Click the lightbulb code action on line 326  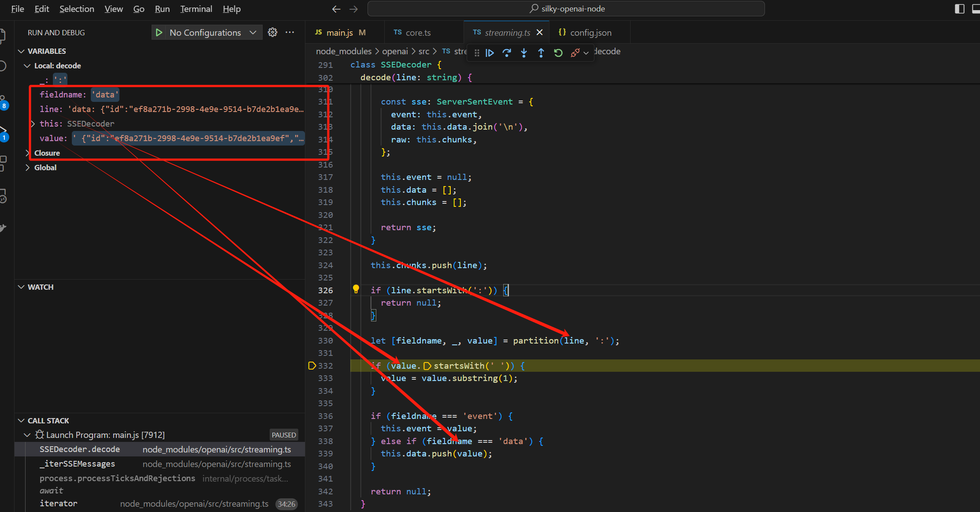356,290
